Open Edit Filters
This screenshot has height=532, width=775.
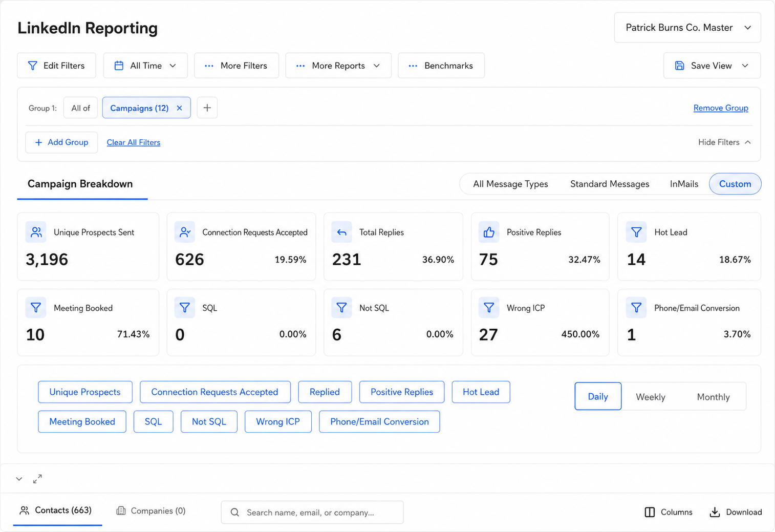point(56,66)
